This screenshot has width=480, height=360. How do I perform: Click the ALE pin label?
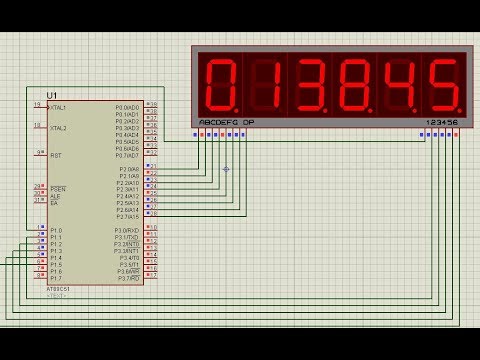click(55, 196)
